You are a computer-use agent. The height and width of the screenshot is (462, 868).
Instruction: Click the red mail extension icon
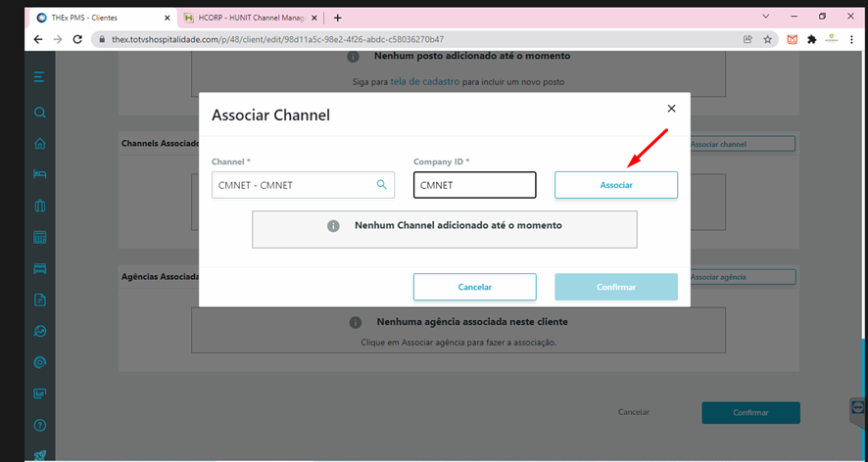click(x=793, y=39)
